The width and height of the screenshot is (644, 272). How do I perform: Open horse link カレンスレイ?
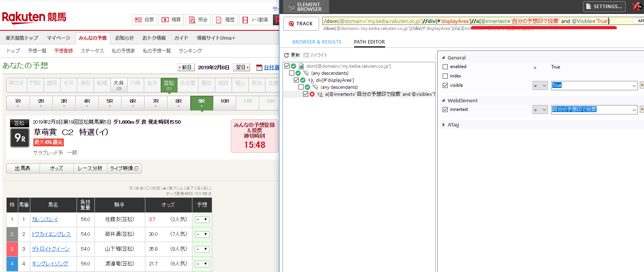click(45, 219)
